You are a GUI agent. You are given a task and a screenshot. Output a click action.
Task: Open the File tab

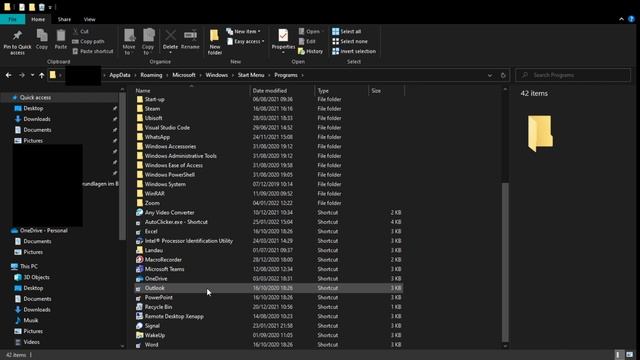click(x=12, y=19)
